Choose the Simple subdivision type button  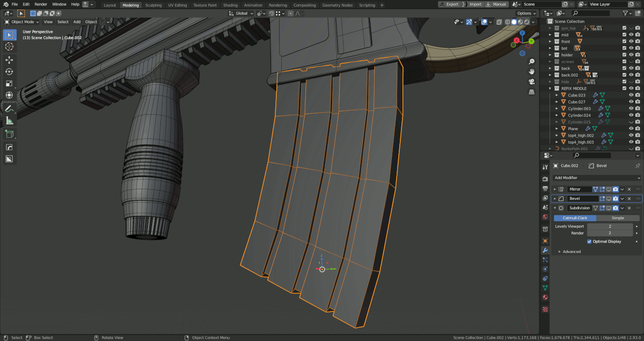[x=618, y=218]
